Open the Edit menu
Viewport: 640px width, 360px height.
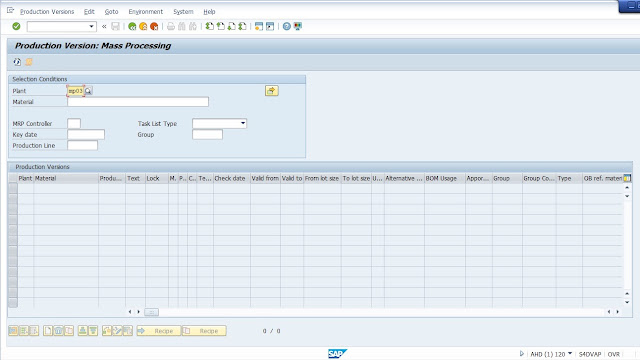89,12
